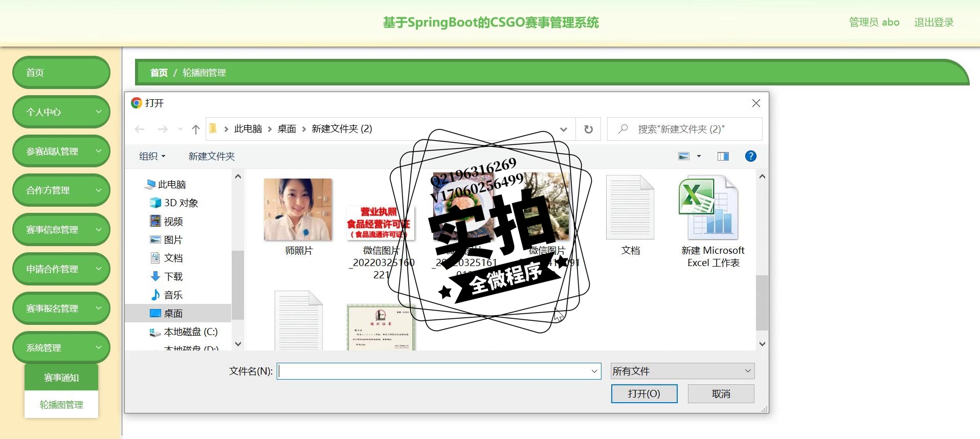Refresh the folder listing

coord(588,129)
